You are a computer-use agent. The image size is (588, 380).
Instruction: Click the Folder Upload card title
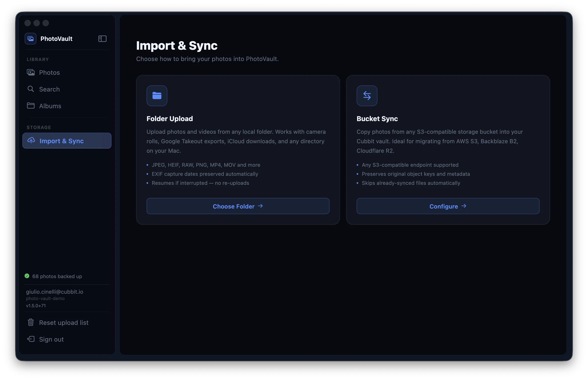[170, 119]
